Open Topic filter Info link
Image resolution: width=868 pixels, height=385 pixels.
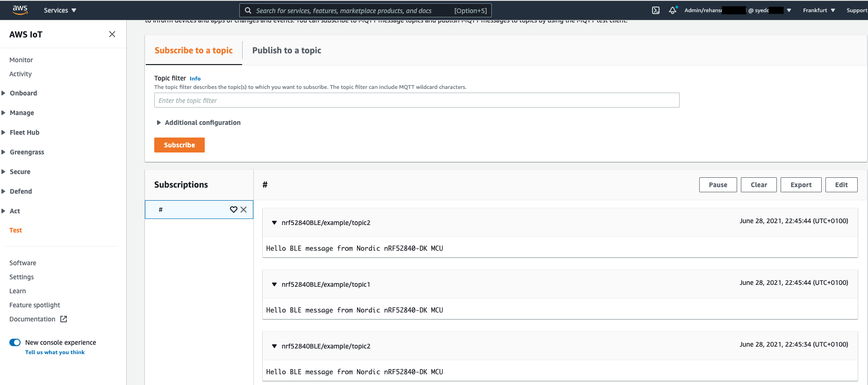tap(195, 79)
